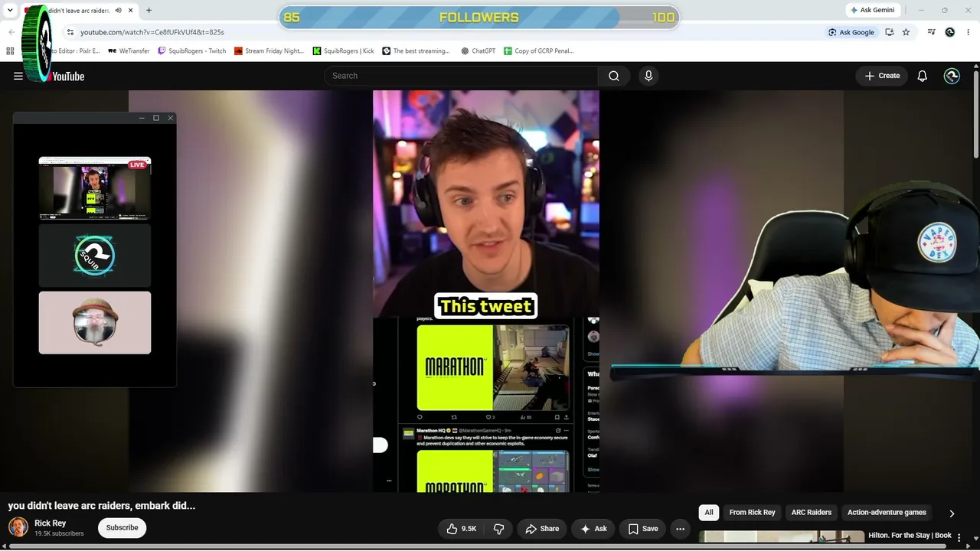Open the SquibRogers - Twitch bookmark

191,51
